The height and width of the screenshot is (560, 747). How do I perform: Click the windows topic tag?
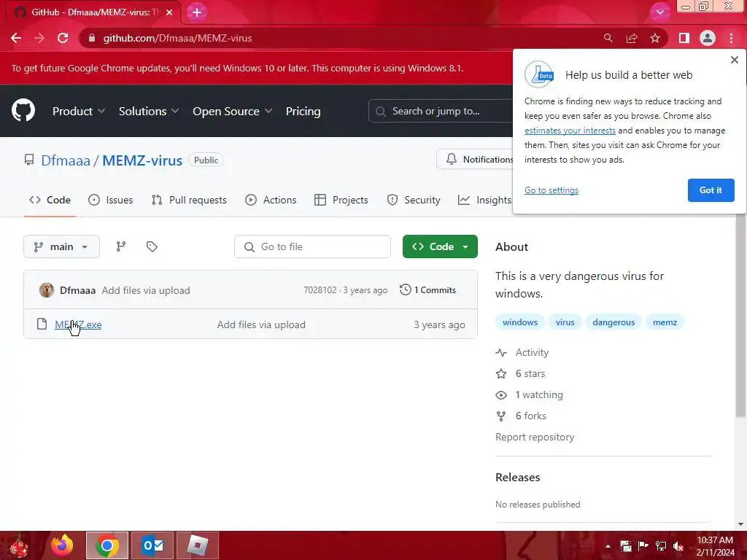click(x=519, y=322)
